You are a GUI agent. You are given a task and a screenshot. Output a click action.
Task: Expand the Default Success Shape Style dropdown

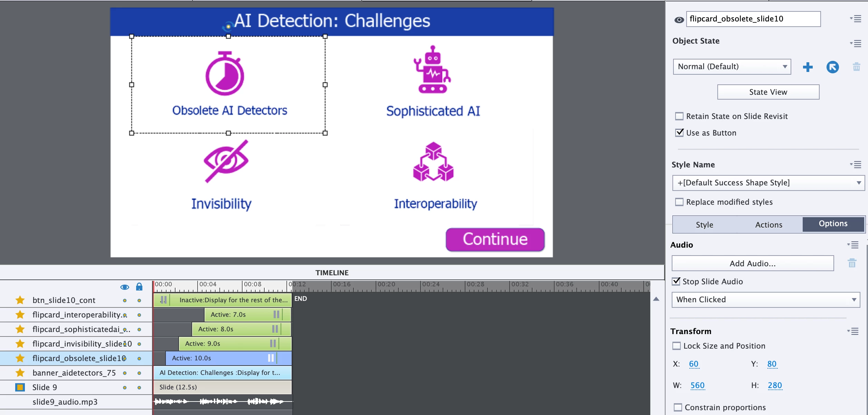coord(768,183)
